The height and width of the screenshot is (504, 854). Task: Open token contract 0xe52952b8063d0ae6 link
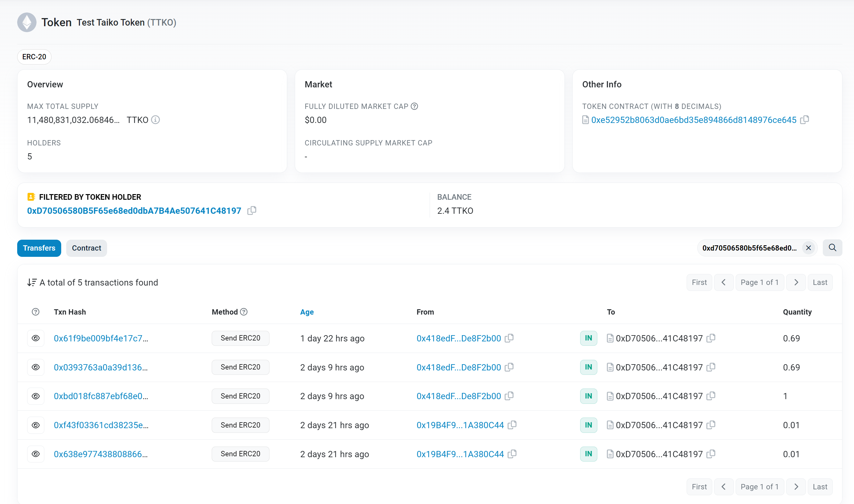pyautogui.click(x=694, y=120)
